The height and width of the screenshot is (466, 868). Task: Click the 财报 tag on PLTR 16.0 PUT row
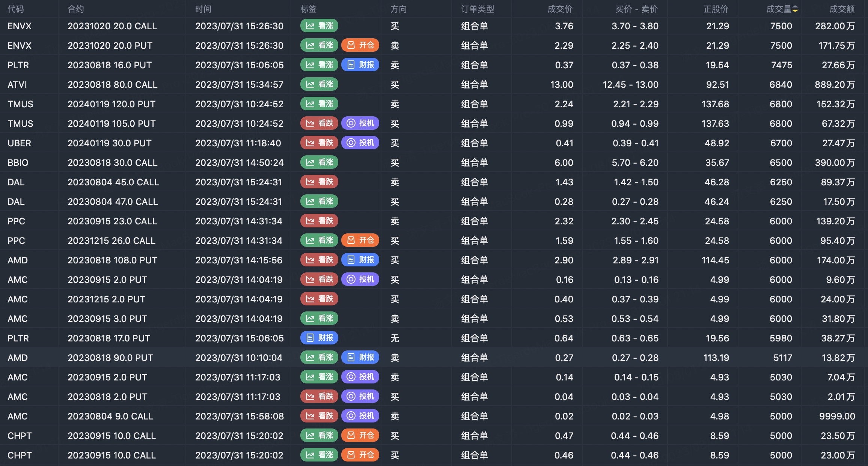[x=360, y=65]
